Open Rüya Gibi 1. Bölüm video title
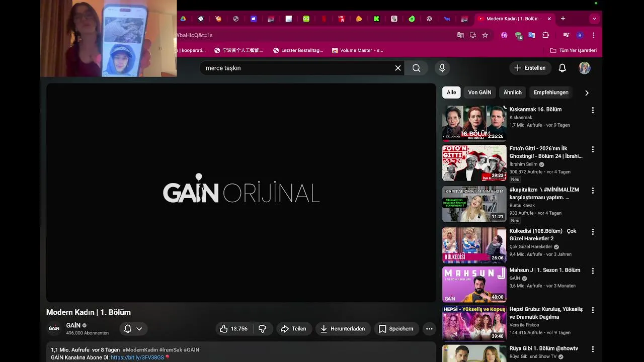The height and width of the screenshot is (362, 644). click(x=544, y=348)
